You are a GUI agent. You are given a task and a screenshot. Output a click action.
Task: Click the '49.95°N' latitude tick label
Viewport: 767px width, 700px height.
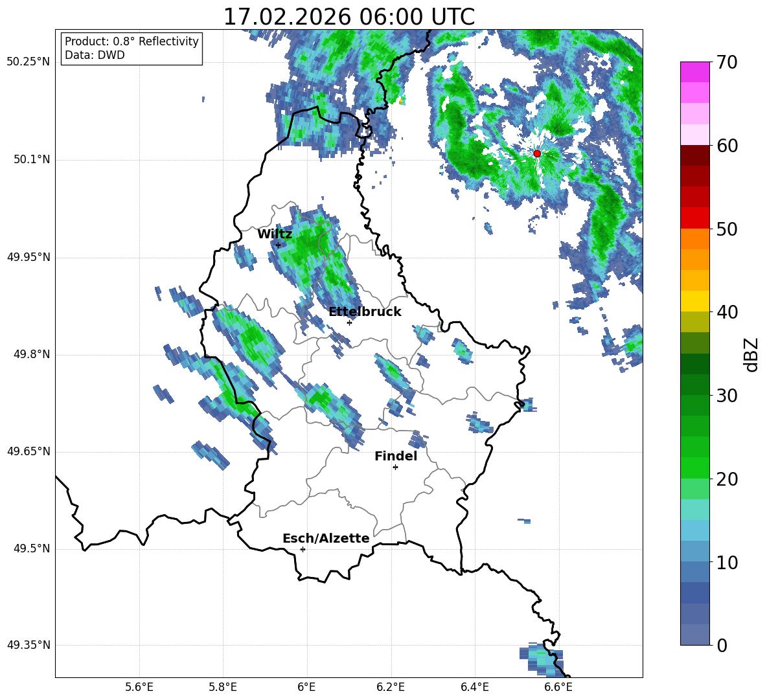(x=29, y=257)
